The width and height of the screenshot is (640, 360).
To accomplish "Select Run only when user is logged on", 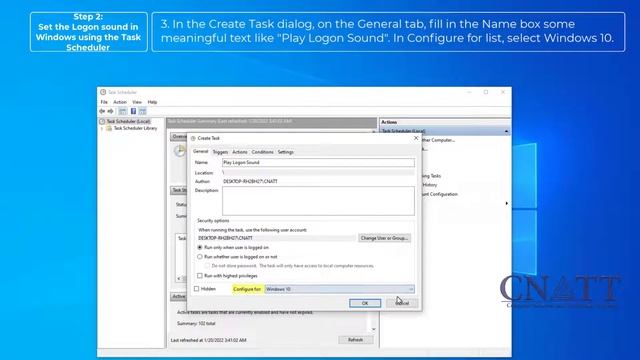I will [200, 247].
